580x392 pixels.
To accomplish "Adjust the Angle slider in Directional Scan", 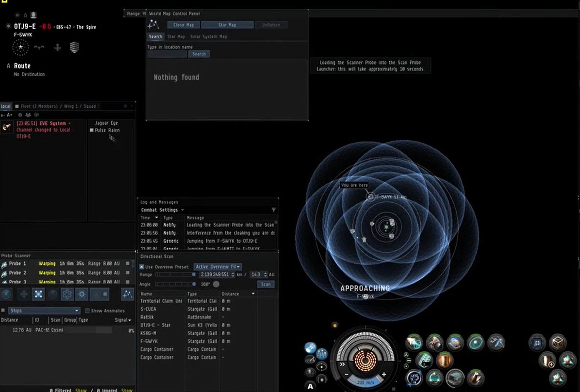I will (x=175, y=284).
